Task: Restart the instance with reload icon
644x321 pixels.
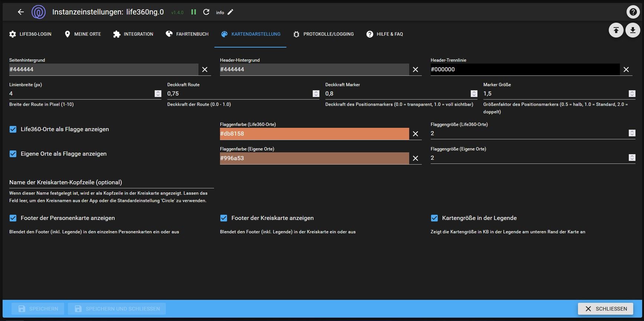Action: (x=206, y=12)
